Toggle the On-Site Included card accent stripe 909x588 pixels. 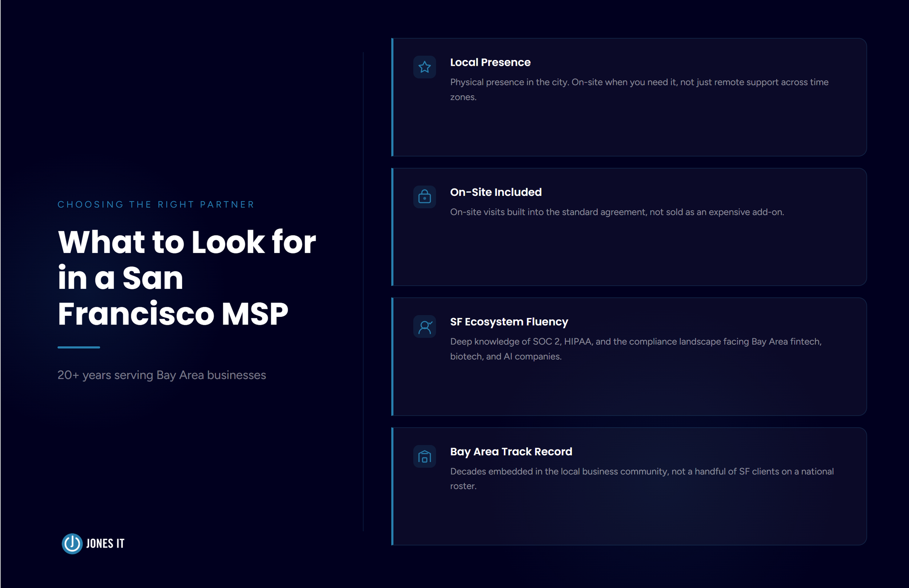pyautogui.click(x=393, y=228)
